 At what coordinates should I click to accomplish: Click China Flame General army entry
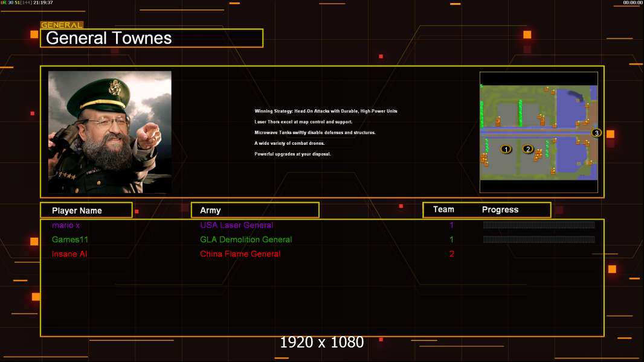pyautogui.click(x=240, y=254)
